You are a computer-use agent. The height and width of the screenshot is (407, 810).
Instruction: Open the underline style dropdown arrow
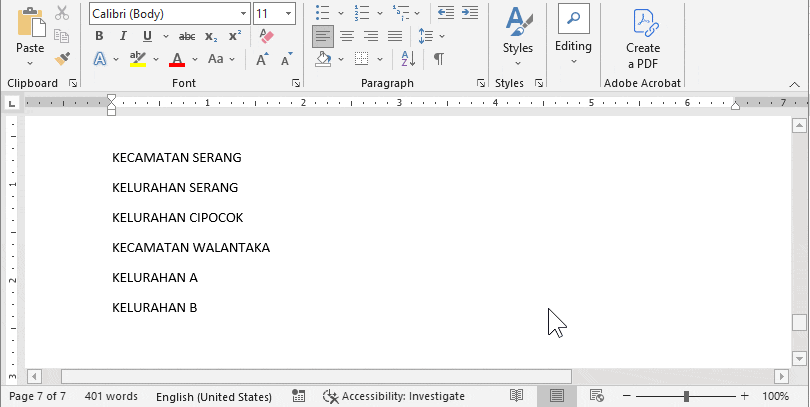click(166, 36)
